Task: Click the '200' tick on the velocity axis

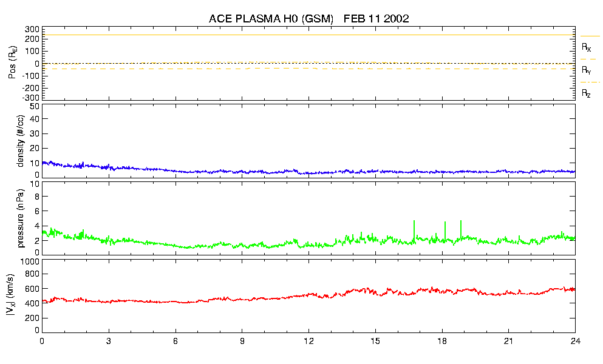Action: [x=32, y=318]
